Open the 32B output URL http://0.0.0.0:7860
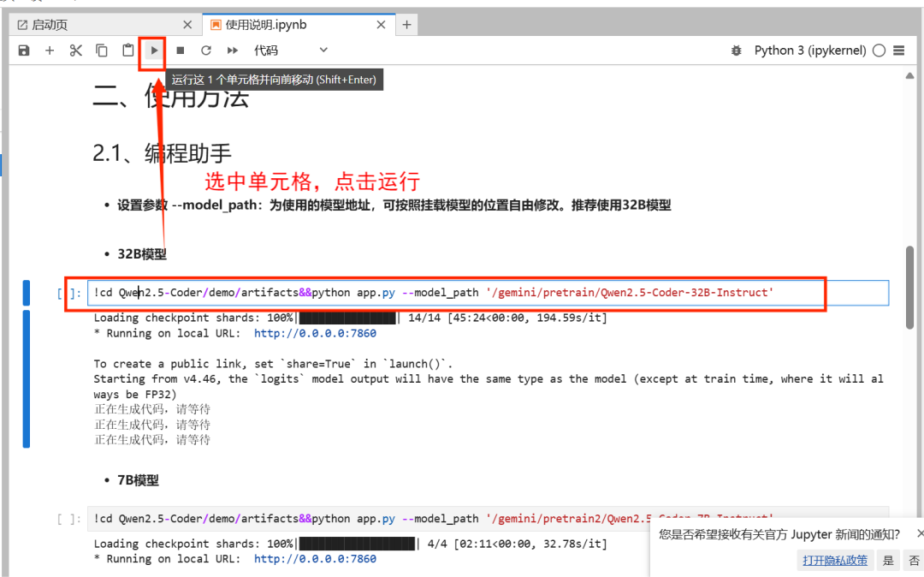The image size is (924, 577). click(x=315, y=334)
